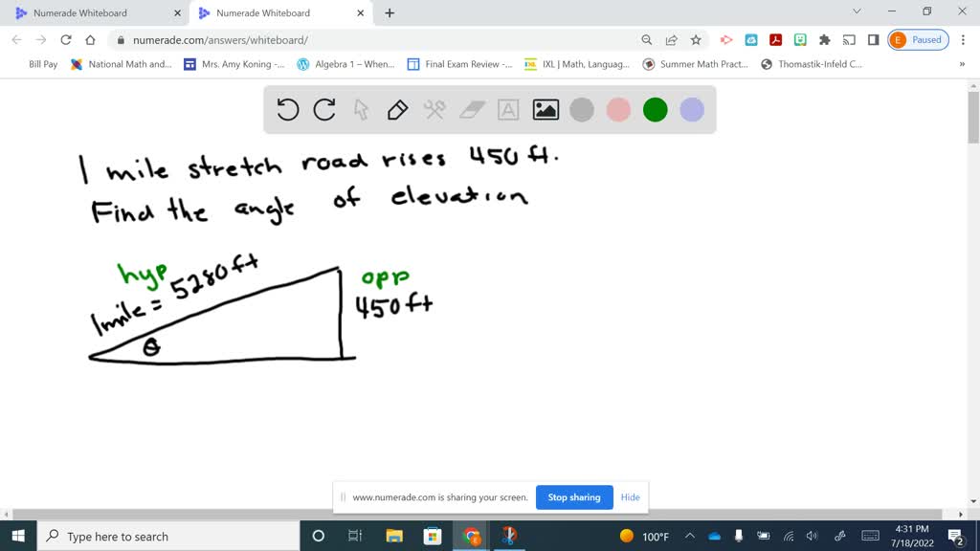
Task: Open the text tool
Action: click(507, 109)
